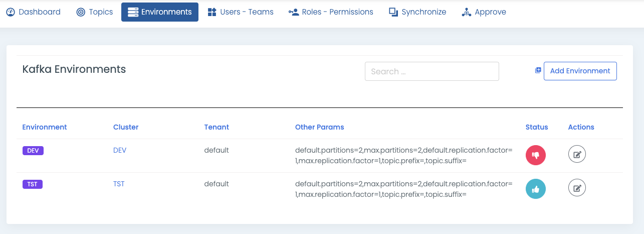
Task: Open the DEV cluster link
Action: click(120, 150)
